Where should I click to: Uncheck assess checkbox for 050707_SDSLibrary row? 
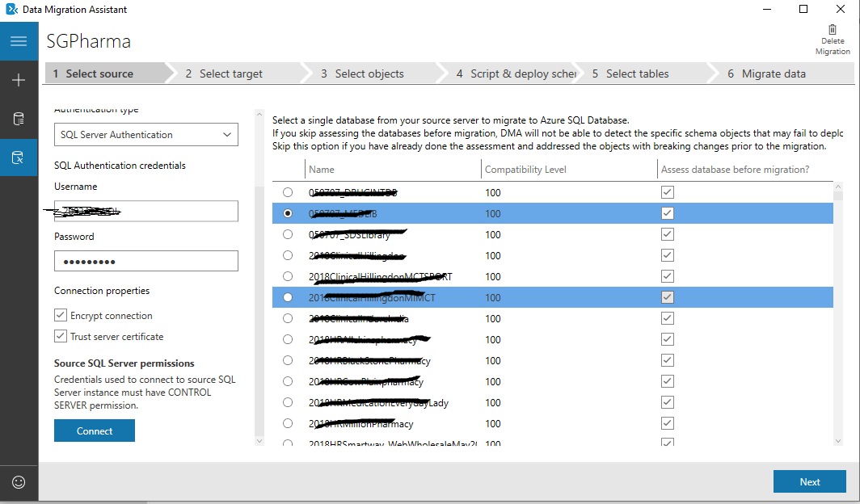click(668, 234)
